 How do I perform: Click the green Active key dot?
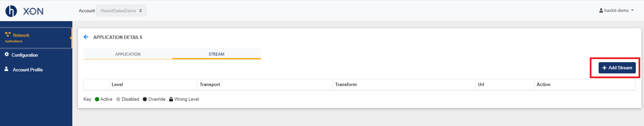coord(97,99)
